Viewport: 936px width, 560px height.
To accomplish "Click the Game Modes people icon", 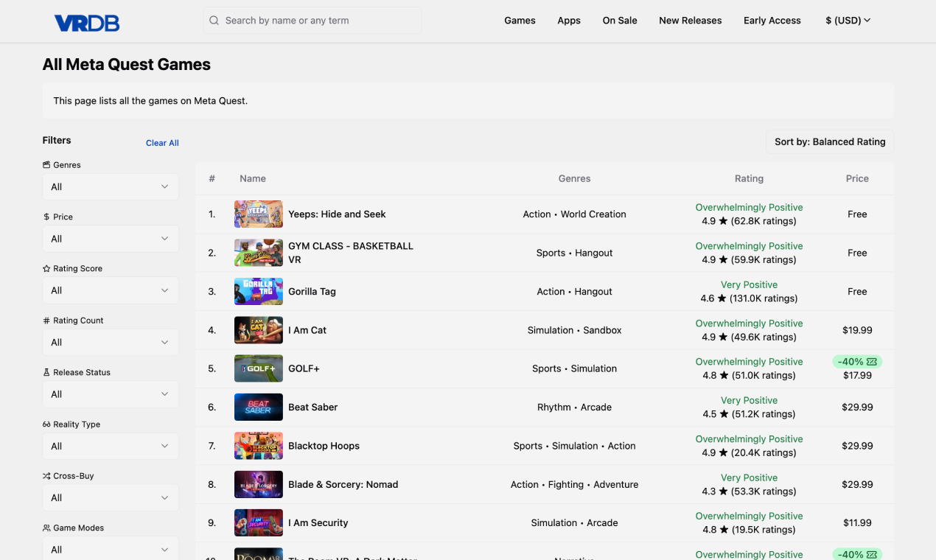I will [x=46, y=528].
